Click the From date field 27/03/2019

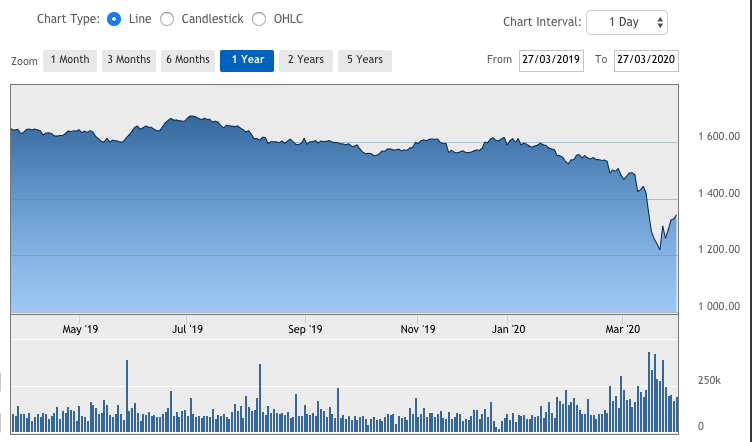click(551, 60)
